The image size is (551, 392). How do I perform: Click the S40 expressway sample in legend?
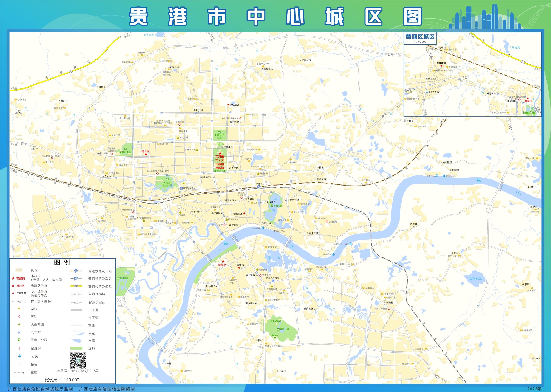click(76, 286)
